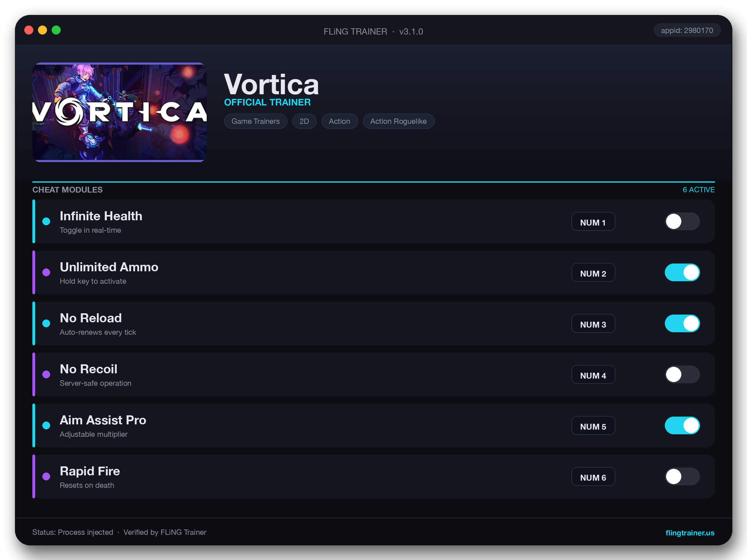Click the 'Hold key to activate' description

(x=93, y=281)
